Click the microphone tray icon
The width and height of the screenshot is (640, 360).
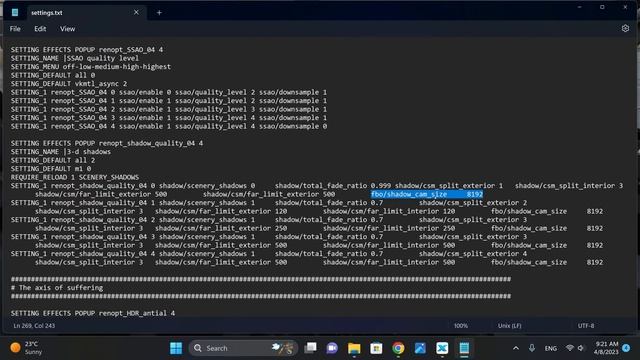click(x=531, y=348)
